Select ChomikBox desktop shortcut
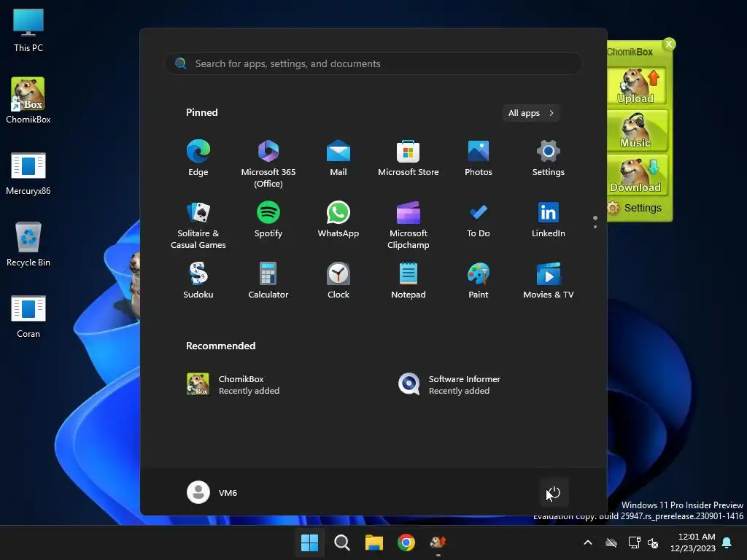The height and width of the screenshot is (560, 747). [28, 101]
